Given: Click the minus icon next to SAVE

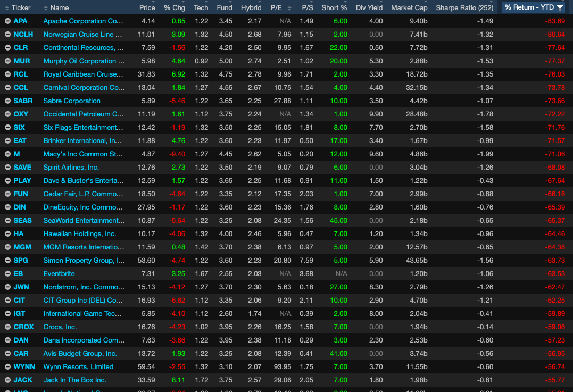Looking at the screenshot, I should [7, 168].
